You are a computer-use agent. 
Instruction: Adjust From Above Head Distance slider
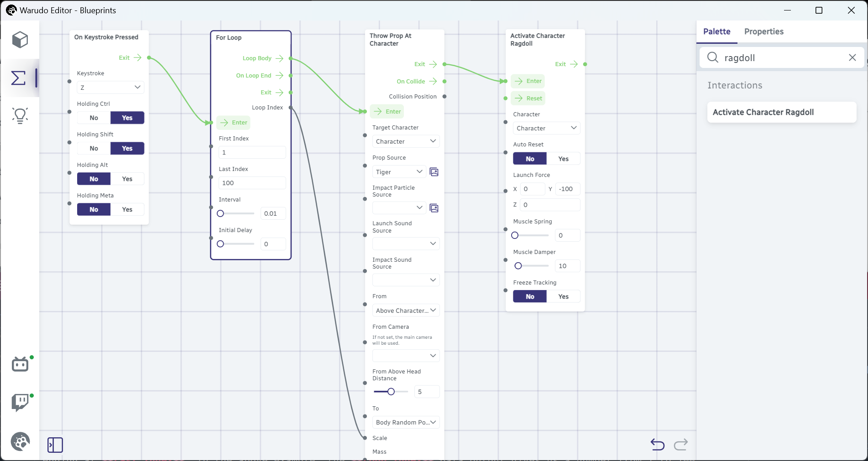[391, 392]
